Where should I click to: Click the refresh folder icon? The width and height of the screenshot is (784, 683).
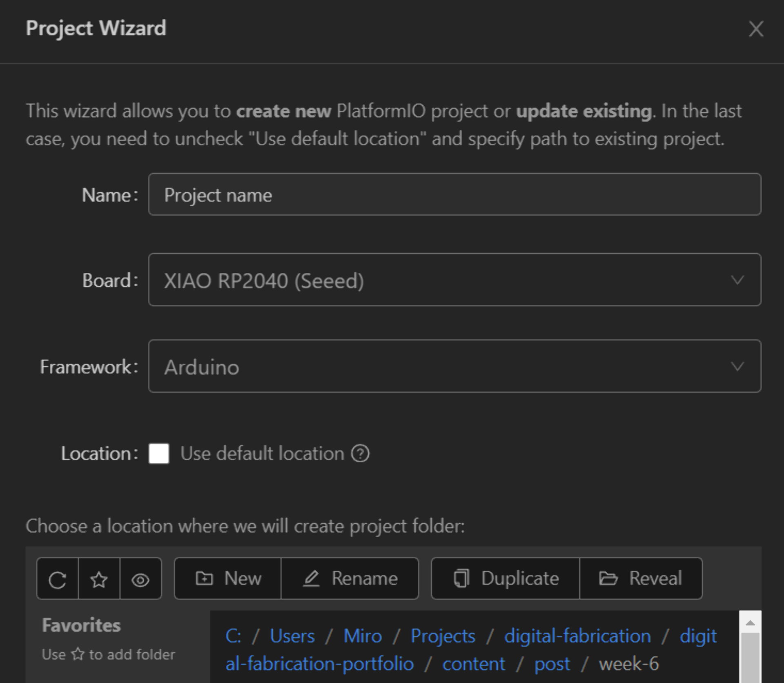click(57, 579)
